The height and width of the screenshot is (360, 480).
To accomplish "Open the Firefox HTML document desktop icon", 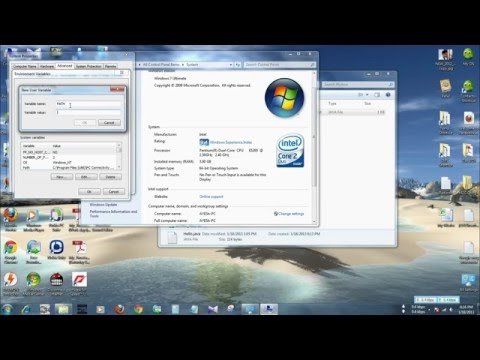I will pyautogui.click(x=469, y=123).
